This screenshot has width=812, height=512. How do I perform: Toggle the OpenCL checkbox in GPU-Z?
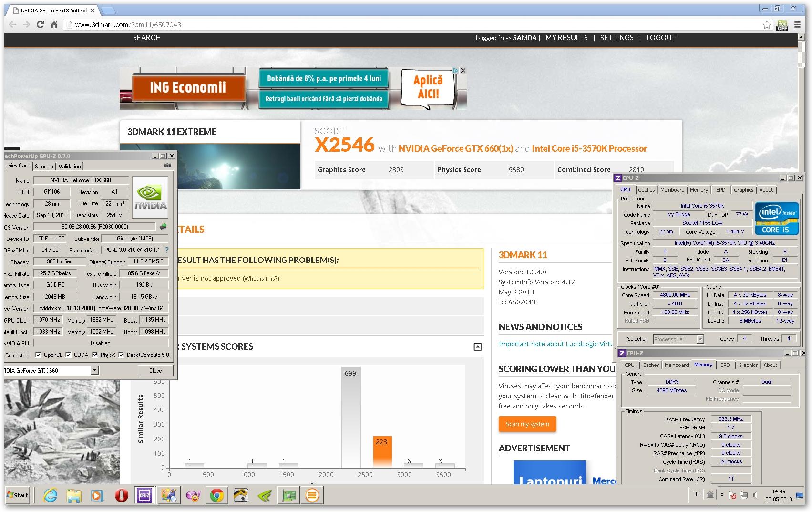coord(38,355)
